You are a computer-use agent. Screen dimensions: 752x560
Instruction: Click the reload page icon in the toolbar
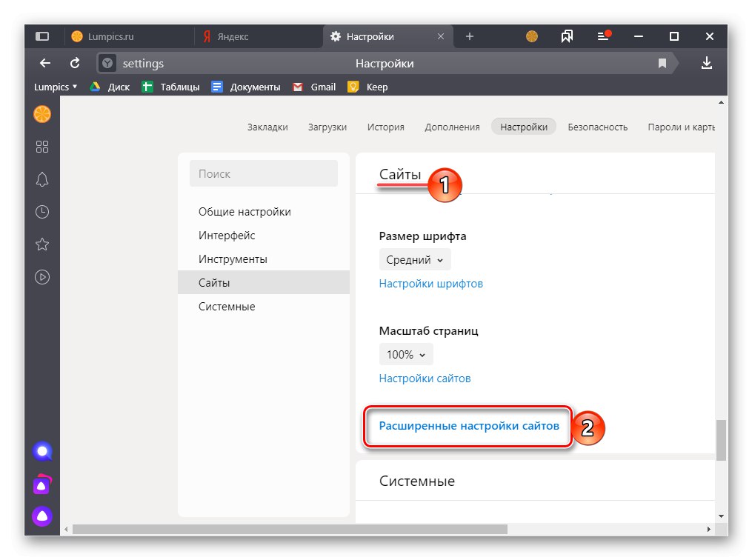[74, 63]
